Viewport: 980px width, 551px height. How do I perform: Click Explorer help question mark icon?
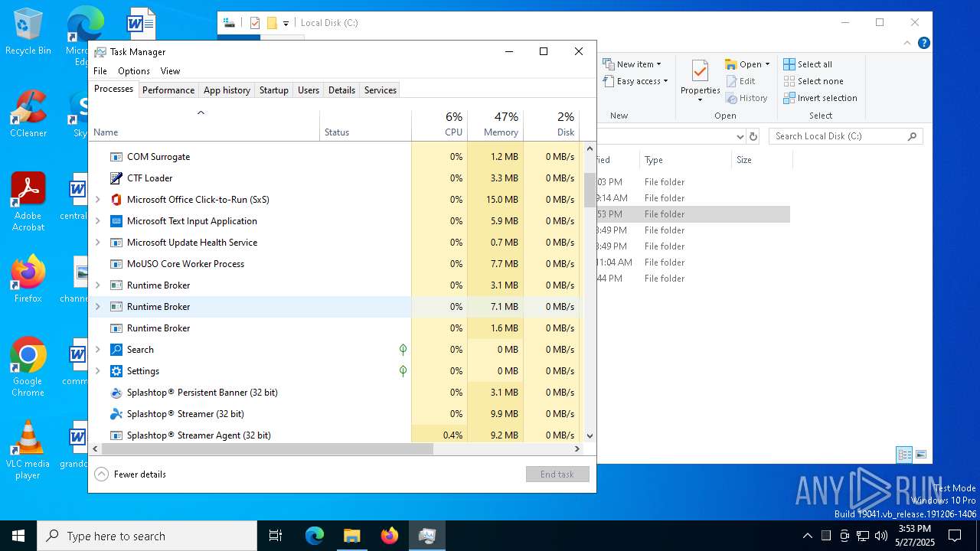click(924, 44)
